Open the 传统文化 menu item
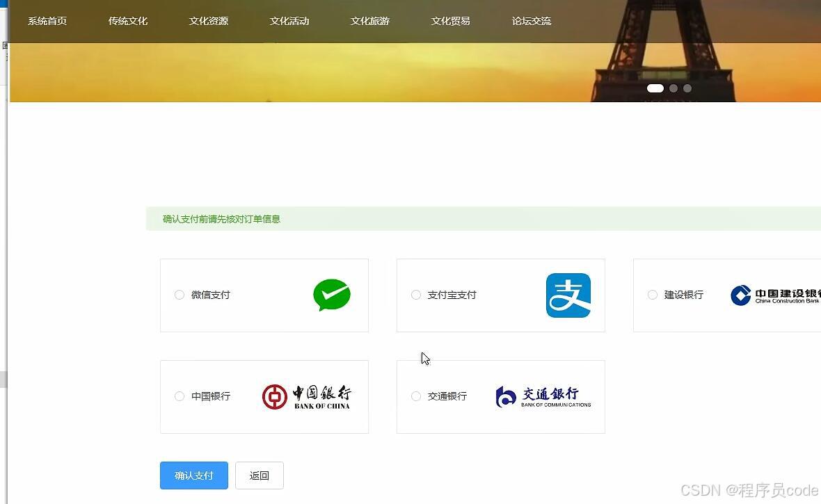 [128, 21]
